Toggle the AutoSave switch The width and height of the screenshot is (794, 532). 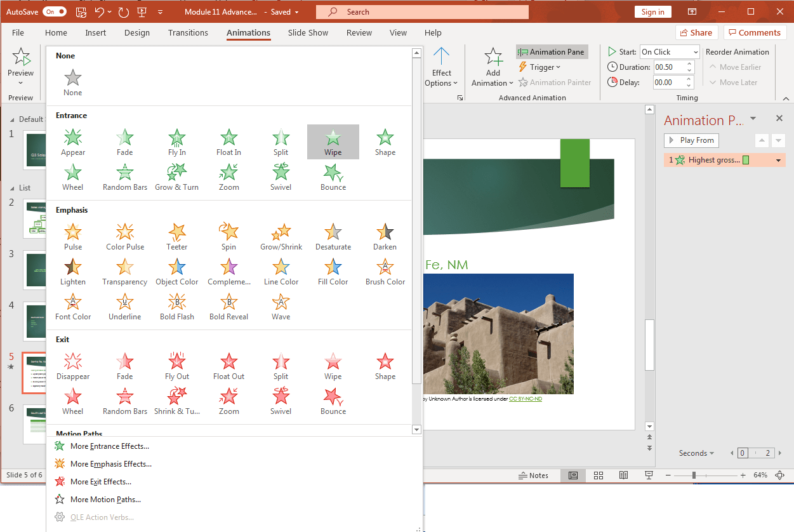coord(54,11)
